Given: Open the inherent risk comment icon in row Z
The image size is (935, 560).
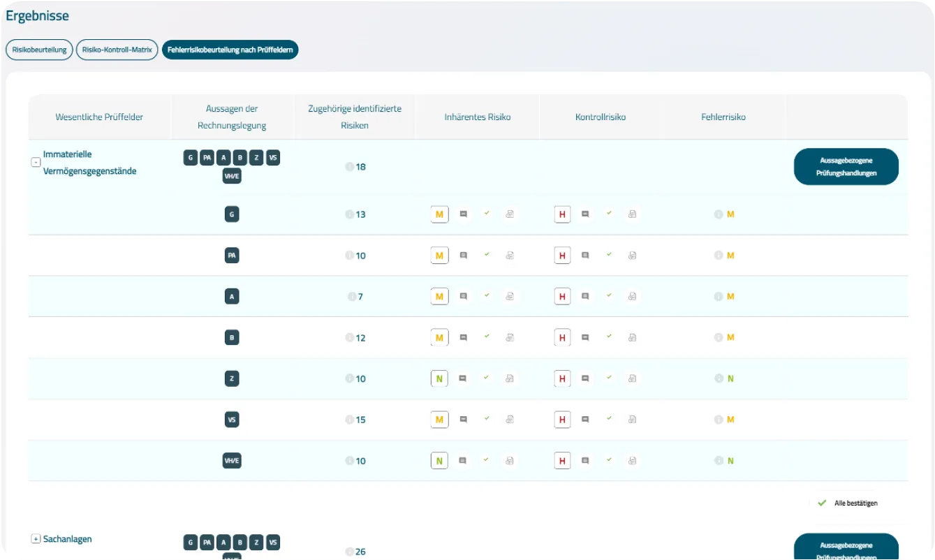Looking at the screenshot, I should tap(463, 378).
